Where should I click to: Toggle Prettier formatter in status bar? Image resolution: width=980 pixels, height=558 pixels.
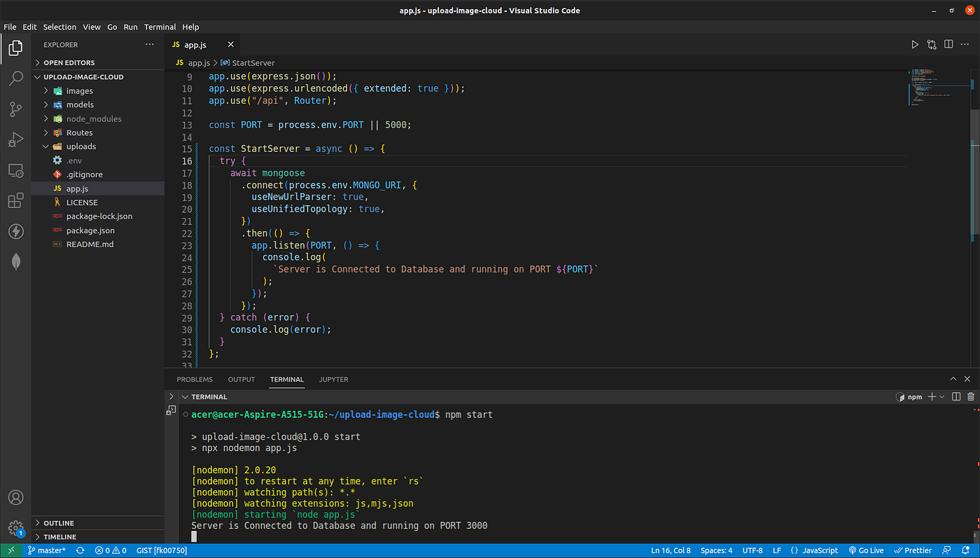913,550
